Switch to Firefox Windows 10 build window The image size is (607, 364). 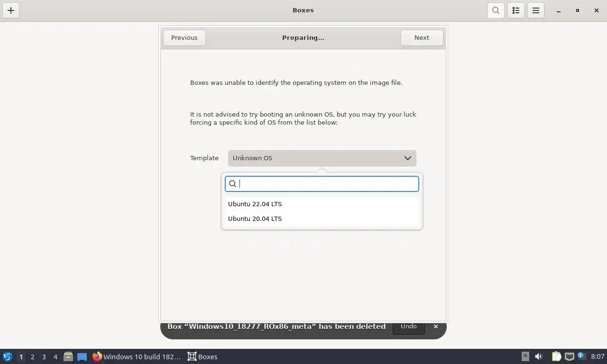(137, 356)
